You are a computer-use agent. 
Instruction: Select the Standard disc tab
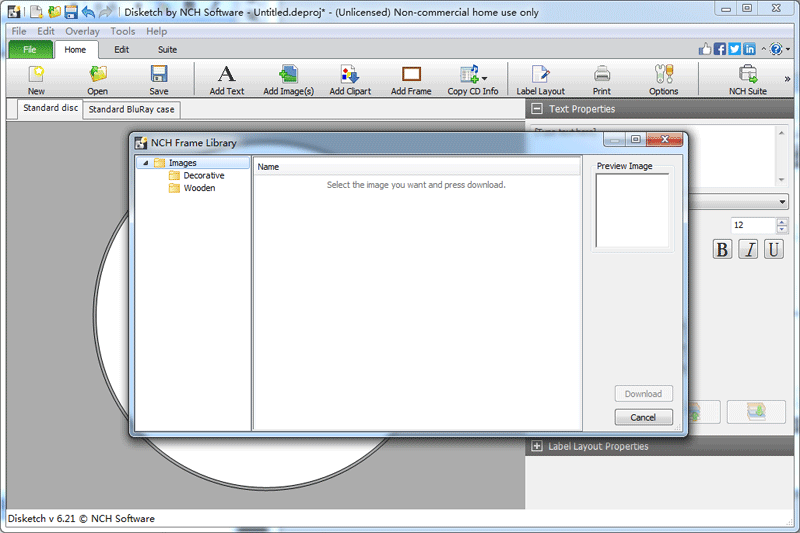pyautogui.click(x=51, y=108)
